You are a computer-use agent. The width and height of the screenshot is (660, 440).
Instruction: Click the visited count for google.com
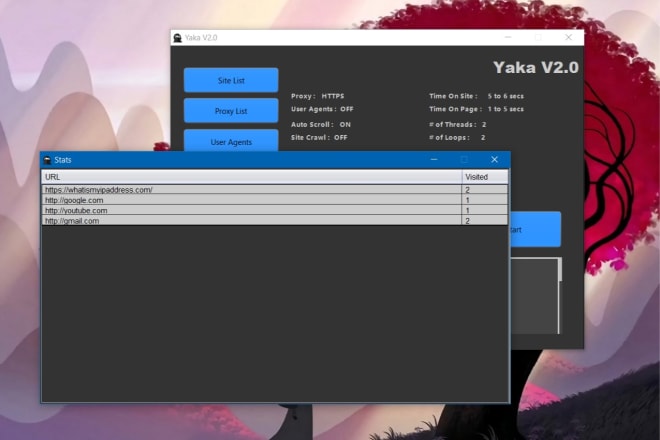click(484, 200)
